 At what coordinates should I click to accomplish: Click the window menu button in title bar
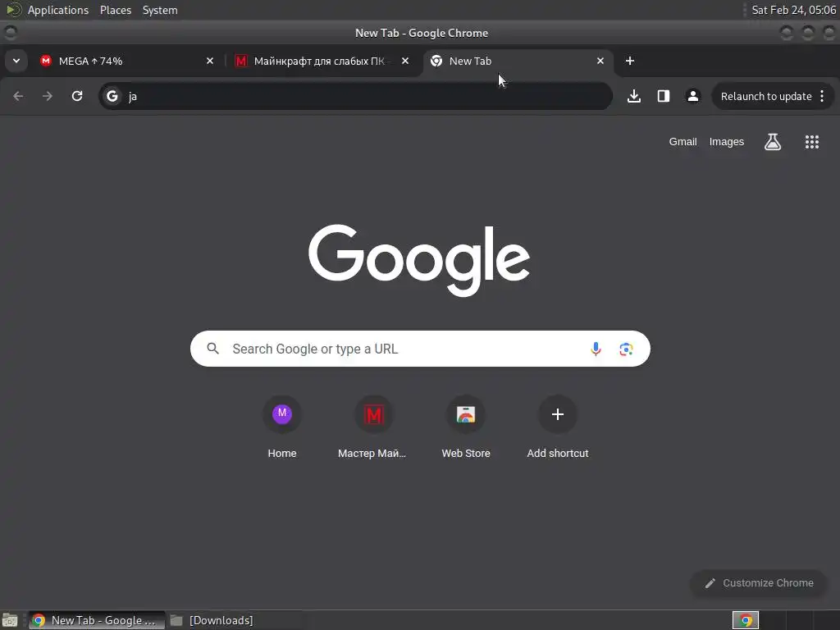point(11,33)
